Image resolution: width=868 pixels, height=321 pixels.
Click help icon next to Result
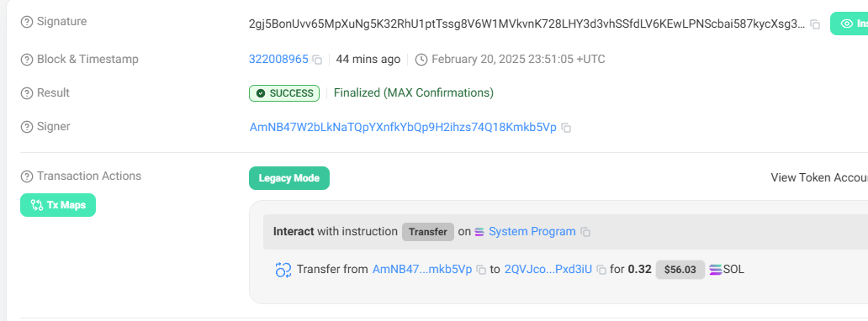(x=27, y=93)
